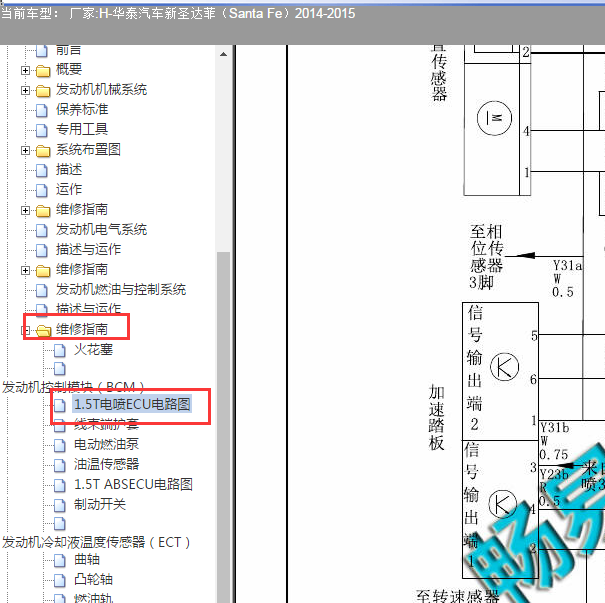Collapse the opened 维修指南 node above 火花塞
Viewport: 605px width, 603px height.
pos(25,330)
